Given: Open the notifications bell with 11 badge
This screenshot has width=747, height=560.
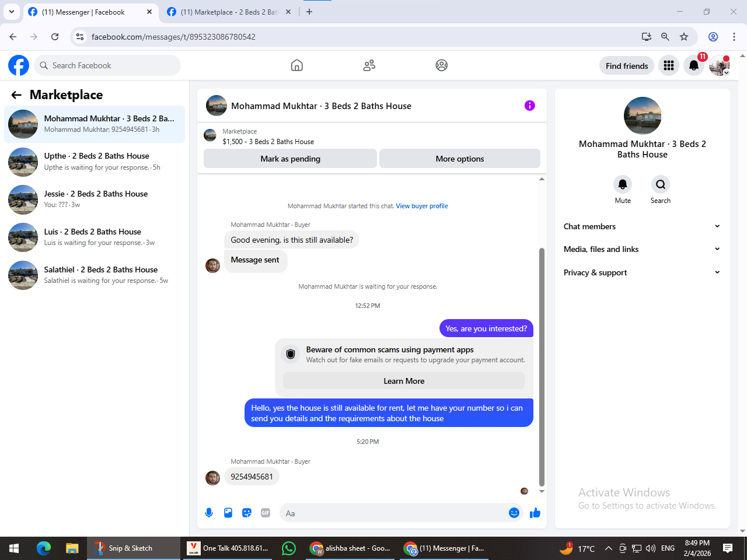Looking at the screenshot, I should click(694, 65).
